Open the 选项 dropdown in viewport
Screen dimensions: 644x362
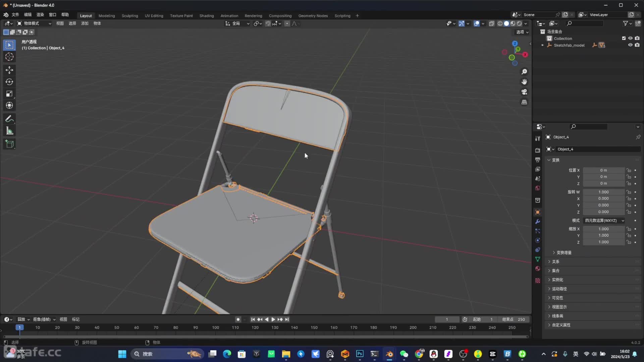pyautogui.click(x=522, y=32)
